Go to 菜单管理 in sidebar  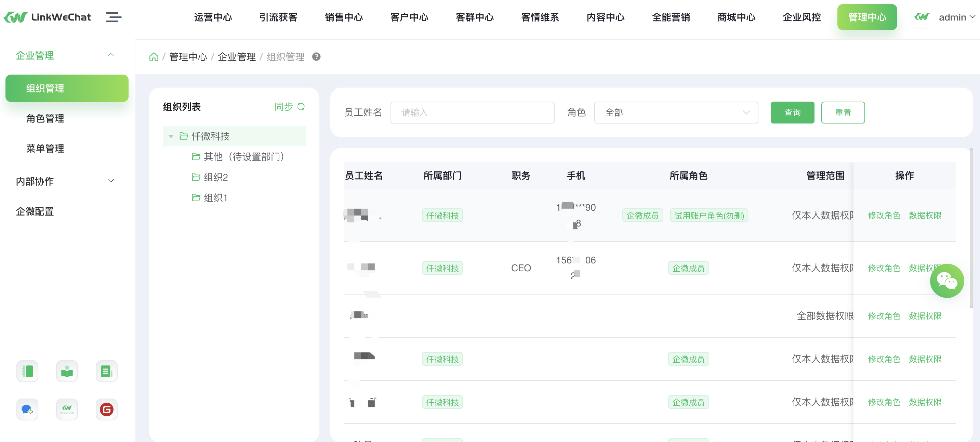(45, 148)
